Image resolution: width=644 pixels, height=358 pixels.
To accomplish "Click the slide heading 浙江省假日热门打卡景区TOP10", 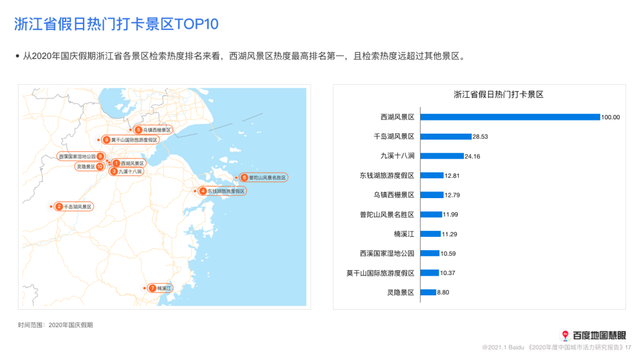I will click(x=116, y=24).
